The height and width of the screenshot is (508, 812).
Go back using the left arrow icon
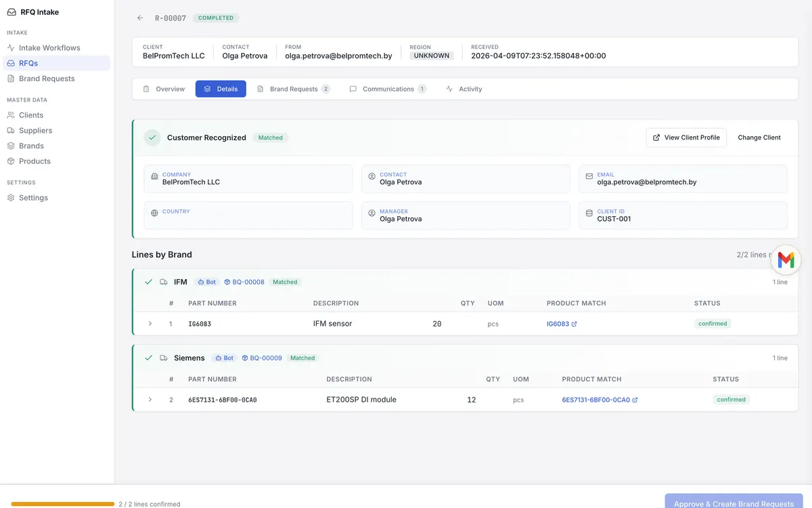click(x=140, y=18)
